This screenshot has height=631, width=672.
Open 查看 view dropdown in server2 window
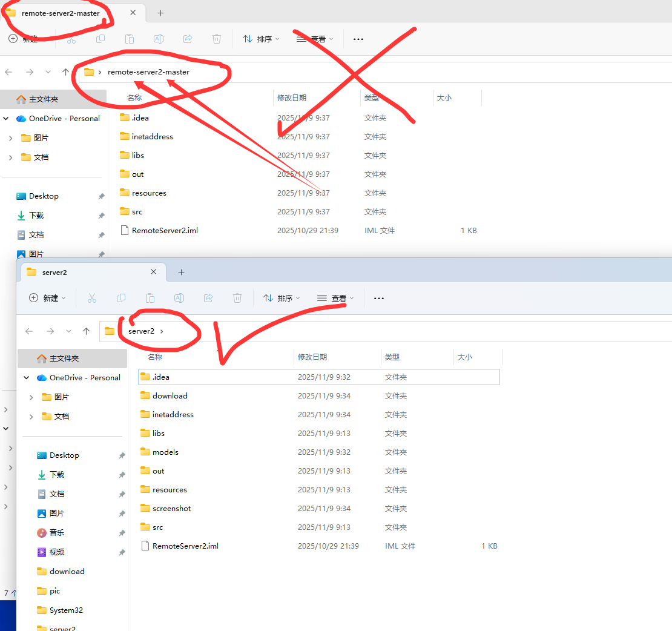[335, 298]
